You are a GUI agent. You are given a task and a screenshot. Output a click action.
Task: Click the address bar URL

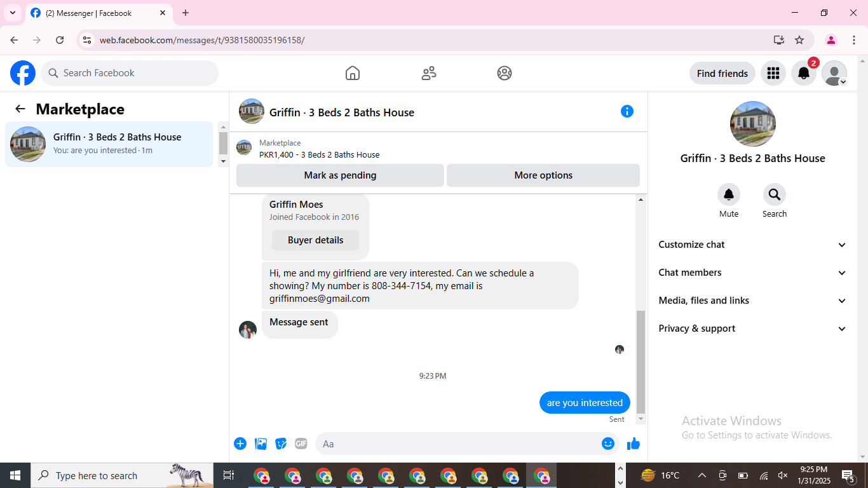(x=202, y=40)
